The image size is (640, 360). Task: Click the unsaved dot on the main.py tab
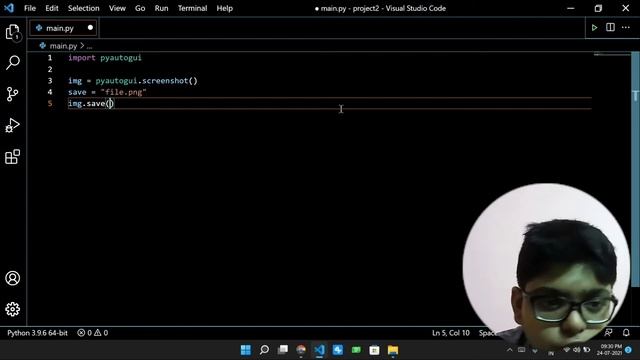click(90, 28)
